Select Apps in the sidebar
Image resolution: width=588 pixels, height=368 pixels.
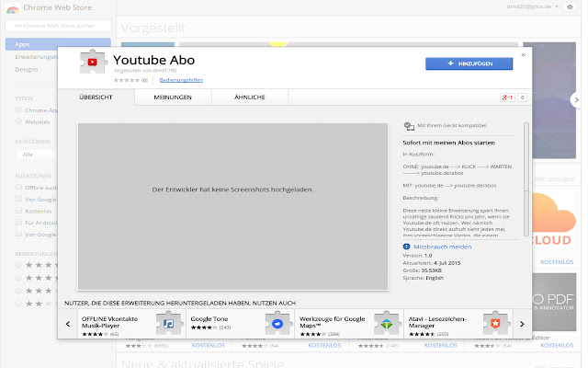pos(58,44)
